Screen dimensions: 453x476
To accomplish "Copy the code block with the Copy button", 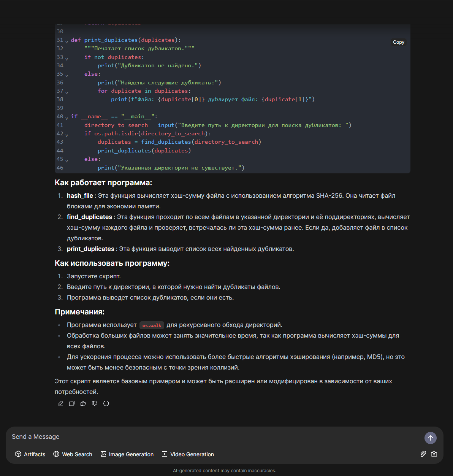I will coord(399,42).
